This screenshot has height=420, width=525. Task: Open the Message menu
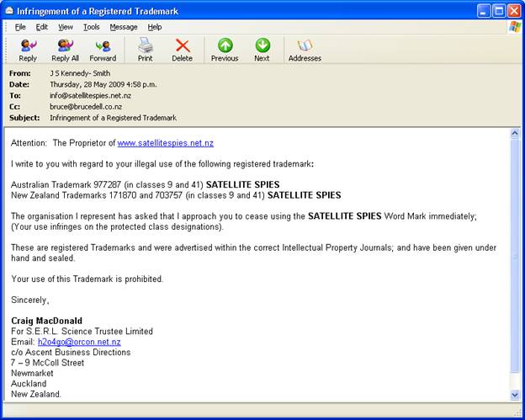point(124,27)
